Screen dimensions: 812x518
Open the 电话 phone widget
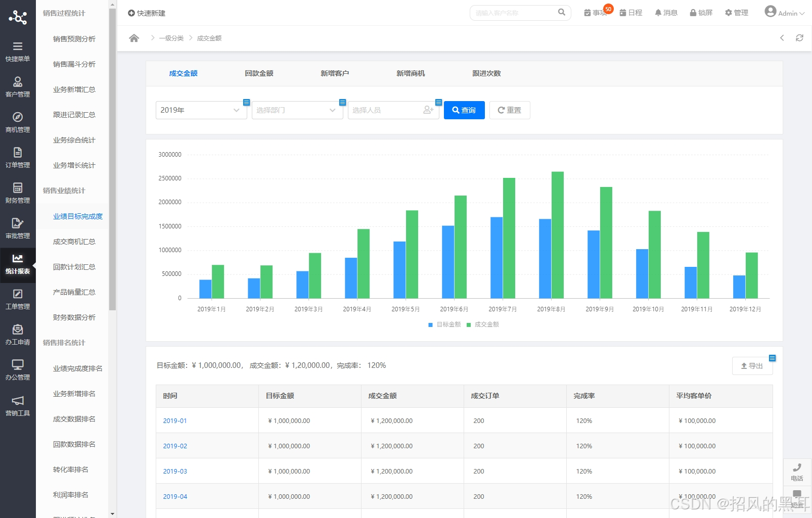[x=797, y=473]
